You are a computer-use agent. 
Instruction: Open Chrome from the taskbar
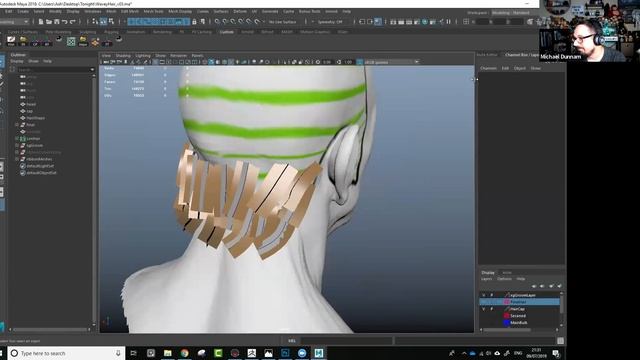click(184, 353)
